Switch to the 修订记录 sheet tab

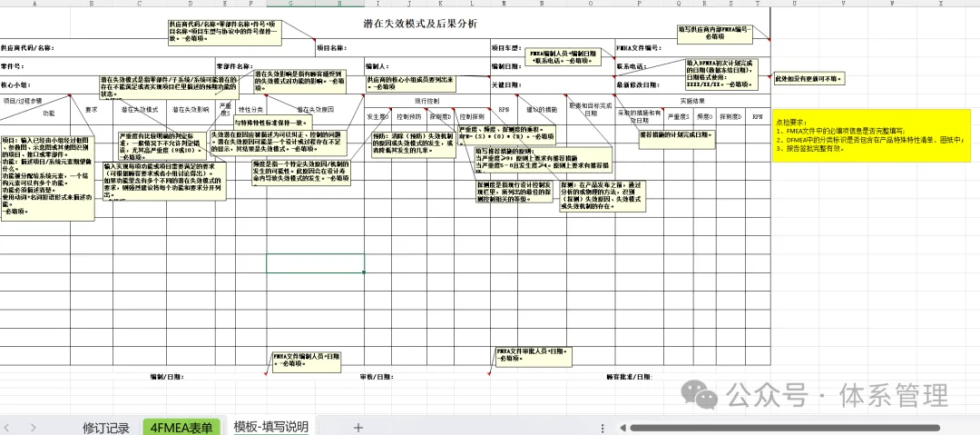105,428
